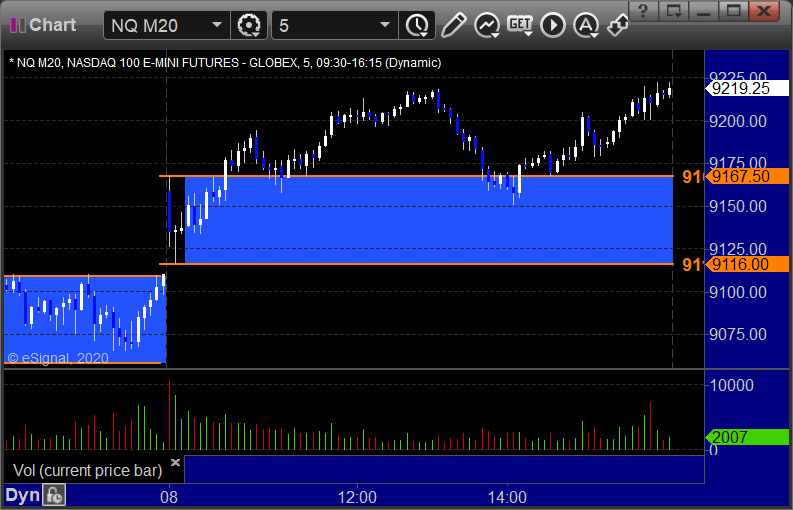The width and height of the screenshot is (793, 510).
Task: Select the pencil drawing tools icon
Action: [x=453, y=25]
